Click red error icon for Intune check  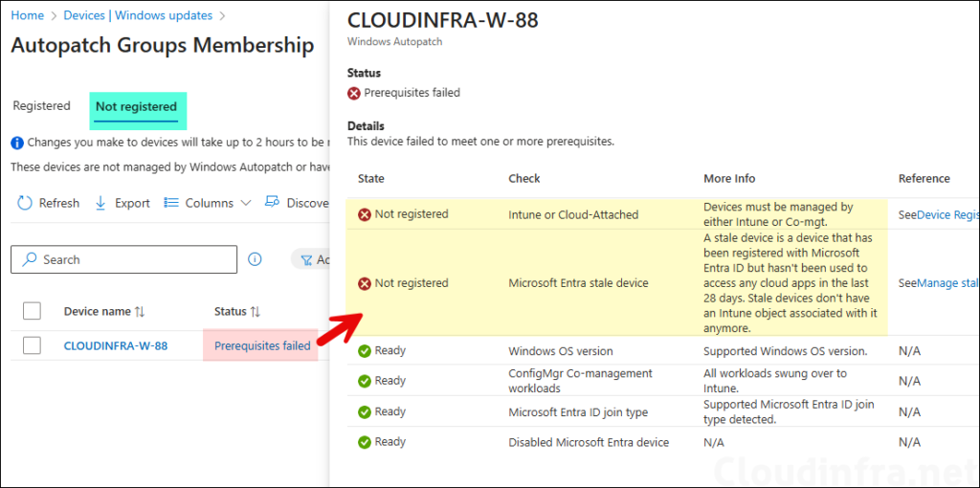point(365,215)
